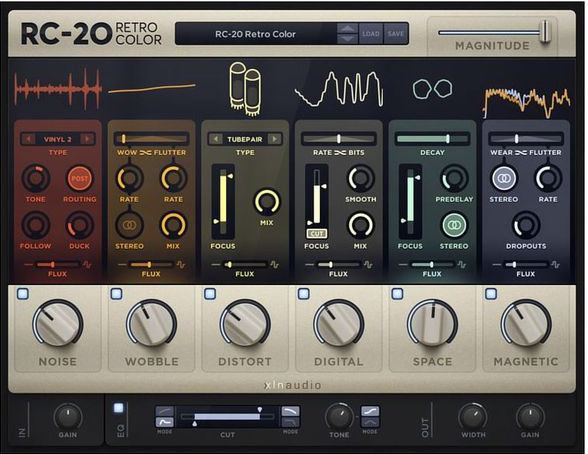Click the Magnetic flux waveform icon
Screen dimensions: 588x454
pos(555,265)
